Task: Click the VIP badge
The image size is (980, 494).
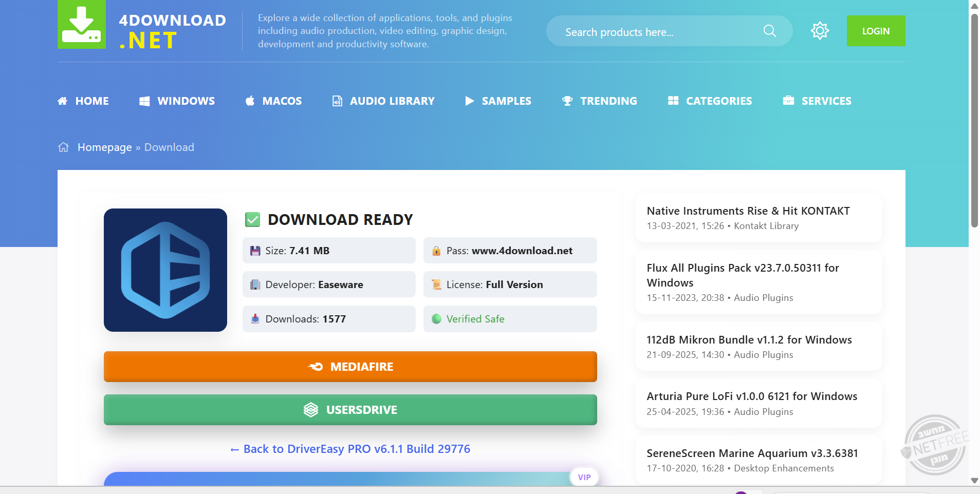Action: point(584,477)
